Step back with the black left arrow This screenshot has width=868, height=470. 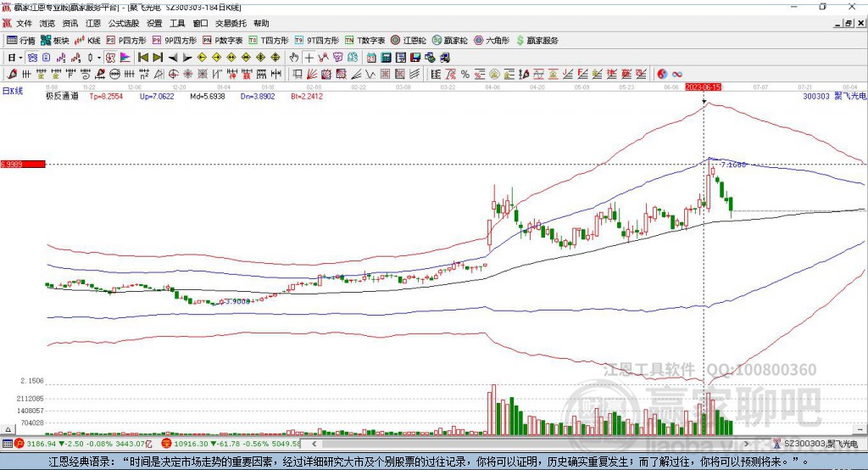coord(173,58)
